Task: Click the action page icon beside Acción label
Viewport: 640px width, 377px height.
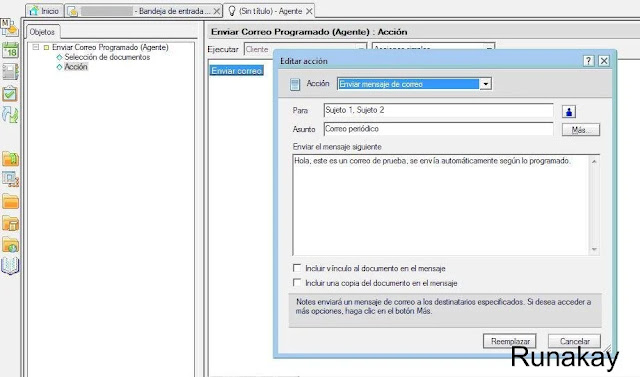Action: (x=295, y=84)
